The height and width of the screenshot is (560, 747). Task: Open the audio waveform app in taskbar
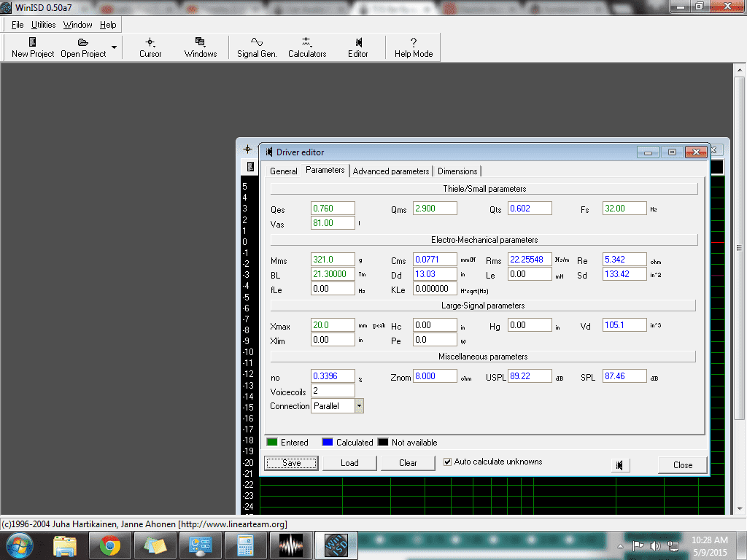click(x=290, y=545)
